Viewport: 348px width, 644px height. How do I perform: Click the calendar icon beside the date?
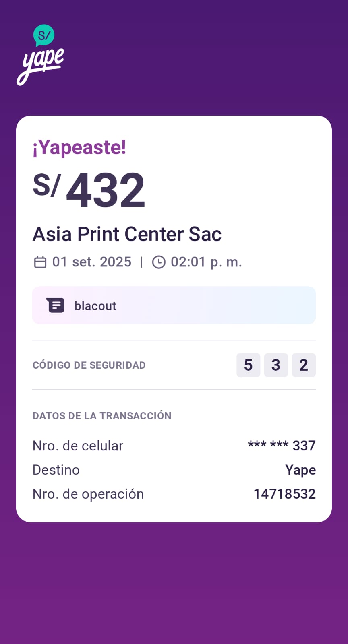tap(40, 262)
